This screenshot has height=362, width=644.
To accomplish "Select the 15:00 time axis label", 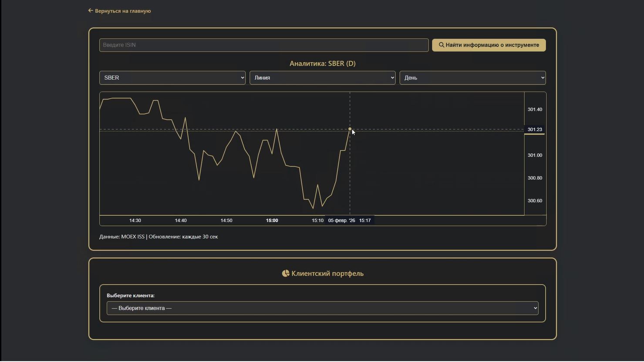I will click(272, 221).
